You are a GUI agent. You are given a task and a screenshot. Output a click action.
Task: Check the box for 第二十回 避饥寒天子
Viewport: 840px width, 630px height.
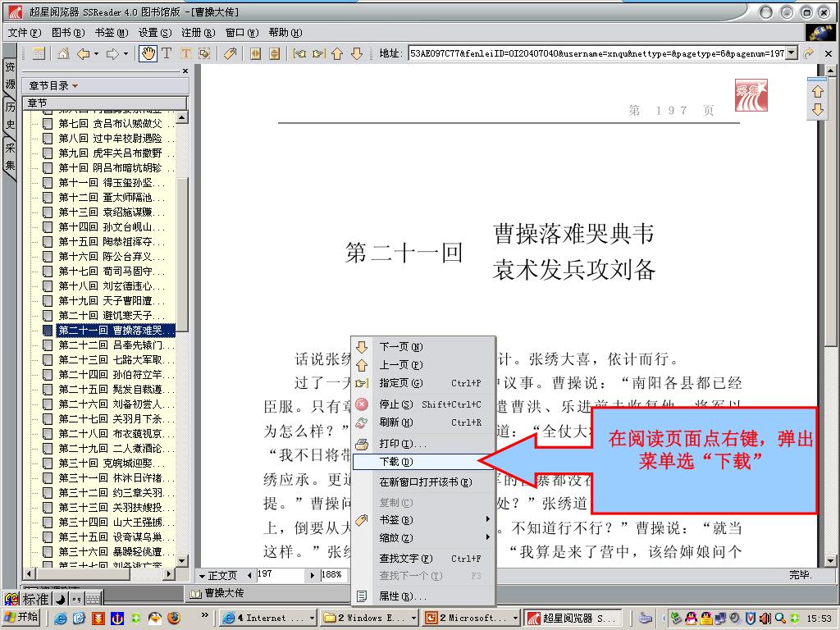(x=48, y=316)
